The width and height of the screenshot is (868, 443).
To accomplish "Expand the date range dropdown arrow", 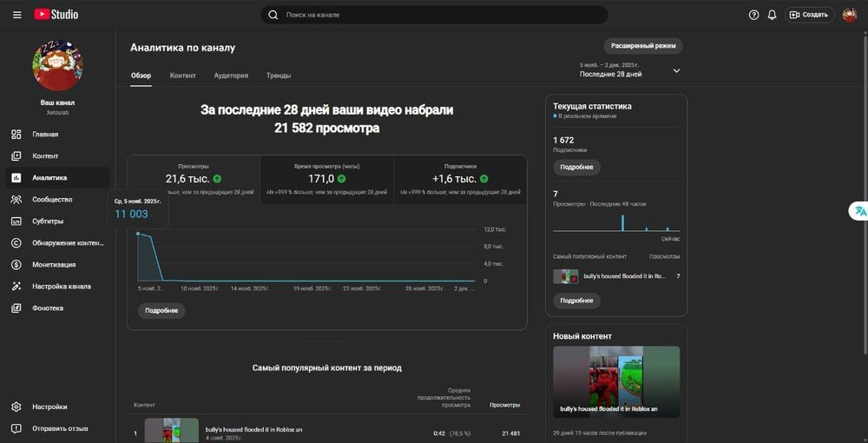I will (676, 71).
